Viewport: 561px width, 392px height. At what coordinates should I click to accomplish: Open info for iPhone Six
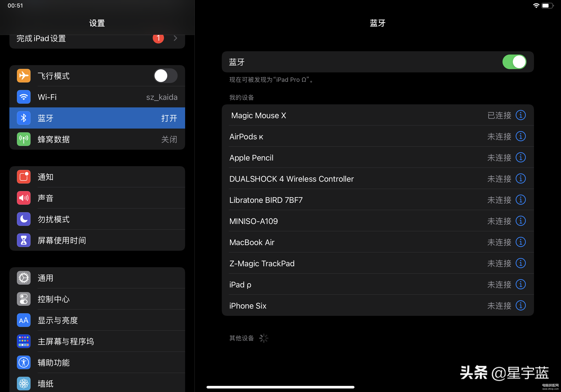pos(521,306)
